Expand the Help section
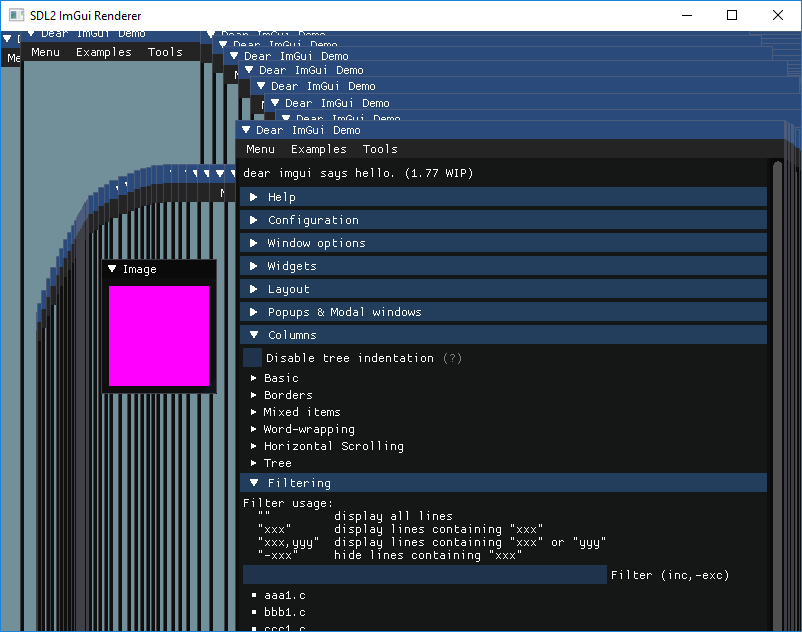 click(x=503, y=197)
